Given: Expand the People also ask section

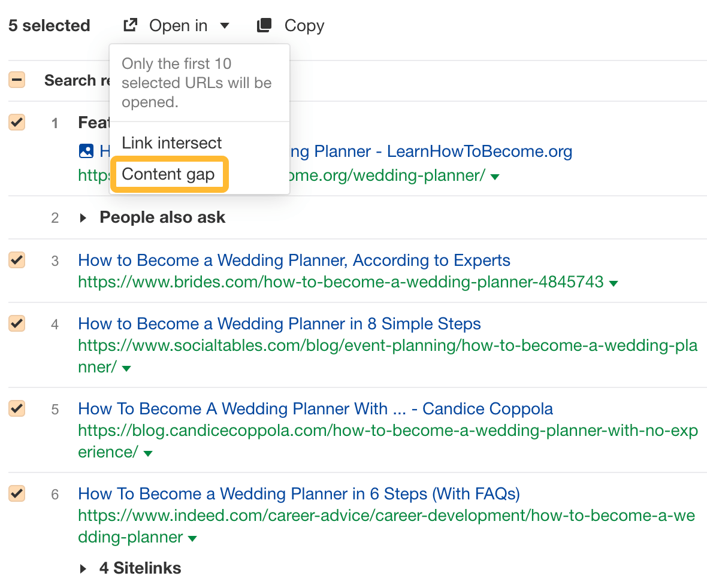Looking at the screenshot, I should [x=83, y=217].
